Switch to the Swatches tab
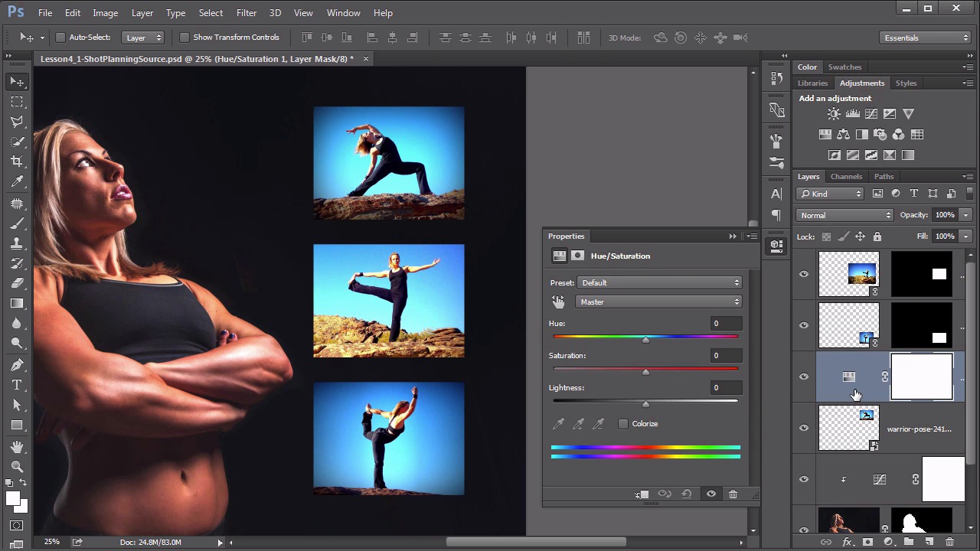 844,67
